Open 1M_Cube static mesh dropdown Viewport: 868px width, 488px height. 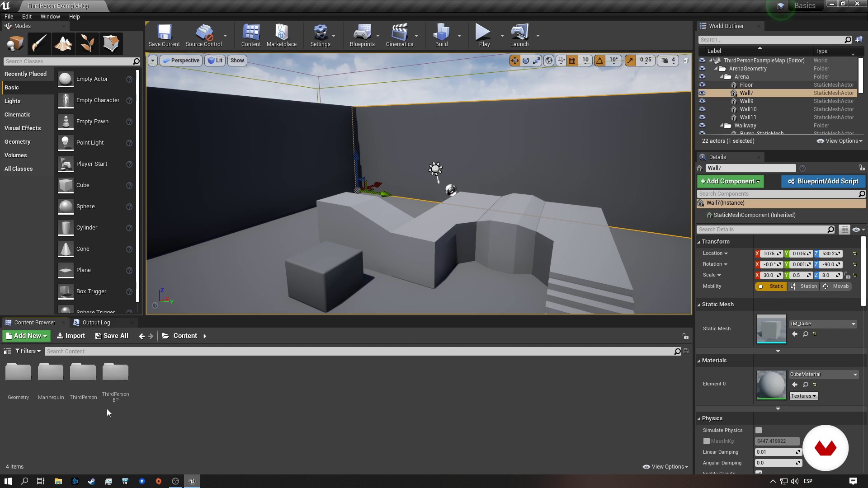tap(823, 324)
